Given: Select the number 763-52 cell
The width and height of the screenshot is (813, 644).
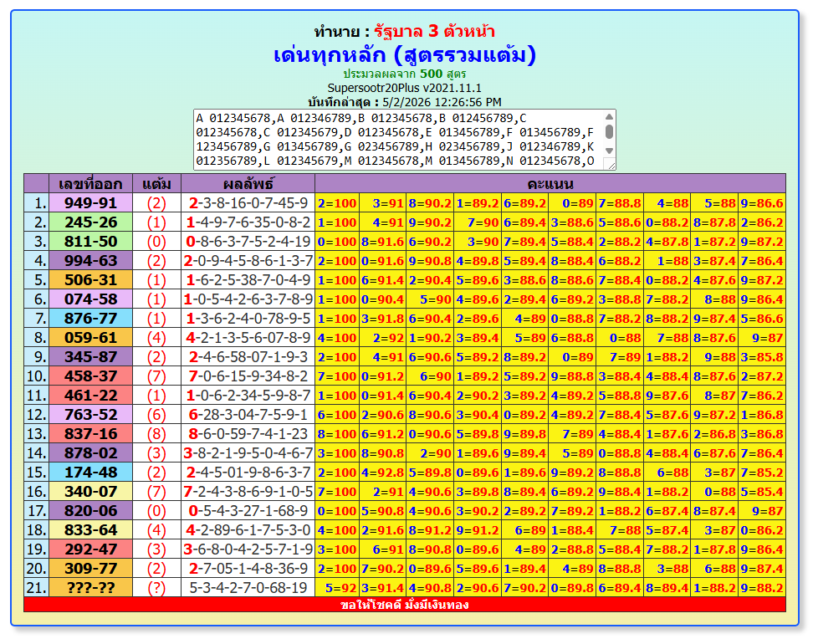Looking at the screenshot, I should [90, 414].
